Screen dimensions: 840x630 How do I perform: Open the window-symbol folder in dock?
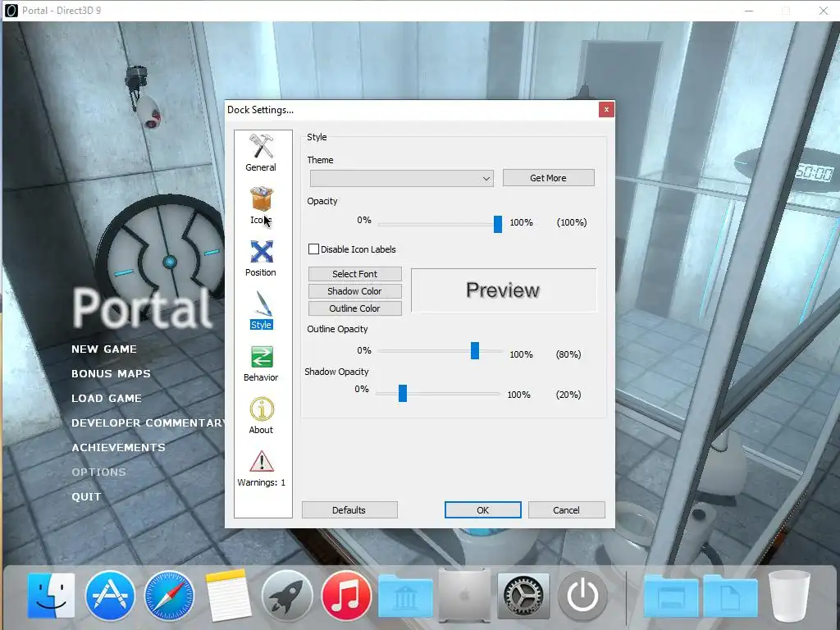tap(671, 596)
